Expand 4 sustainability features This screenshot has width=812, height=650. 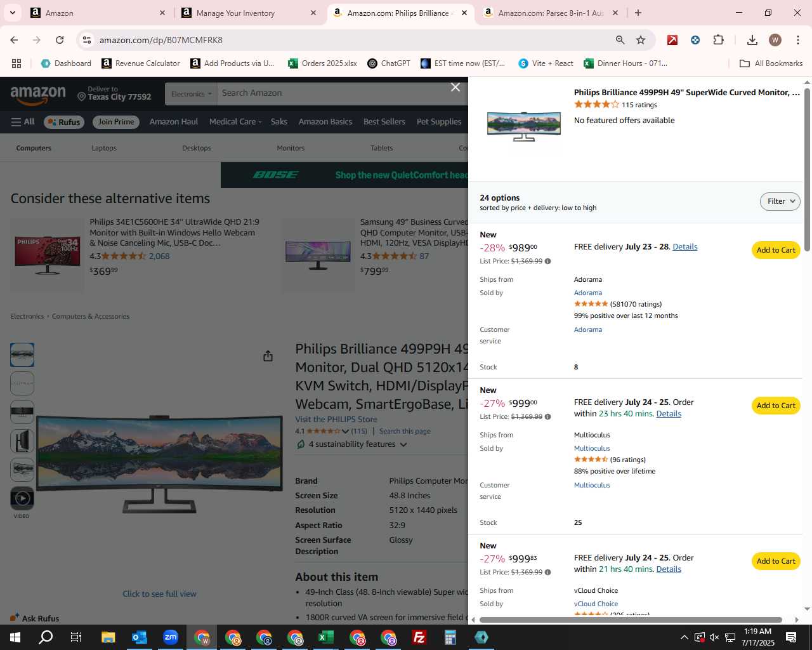pos(352,444)
